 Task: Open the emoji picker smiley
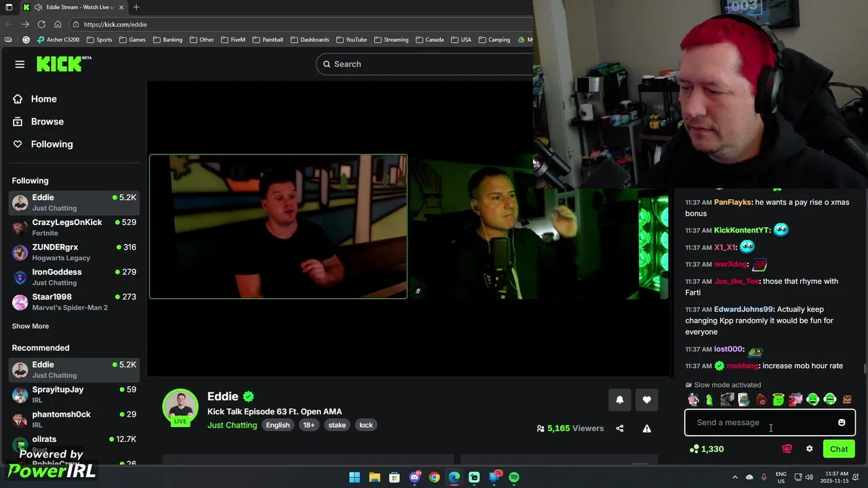click(x=842, y=422)
